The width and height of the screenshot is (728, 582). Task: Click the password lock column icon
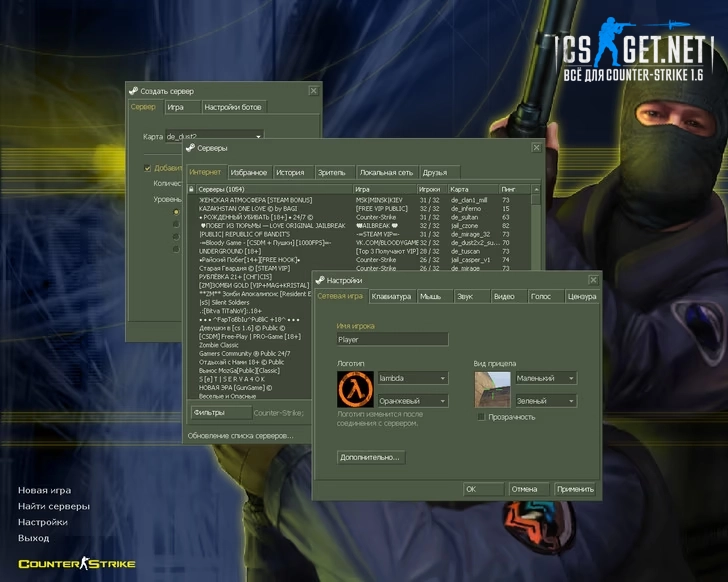click(x=192, y=188)
